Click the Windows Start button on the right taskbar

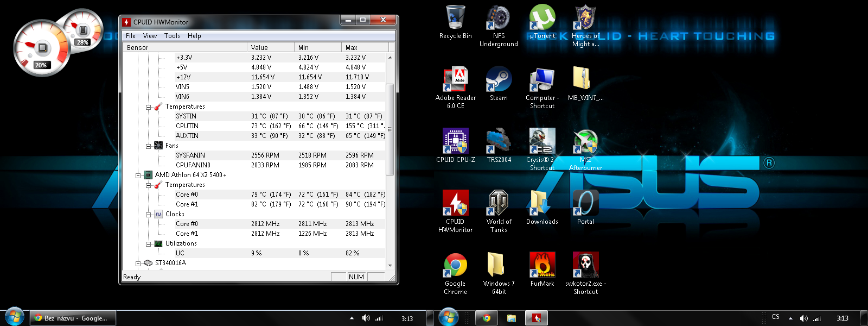pos(448,317)
